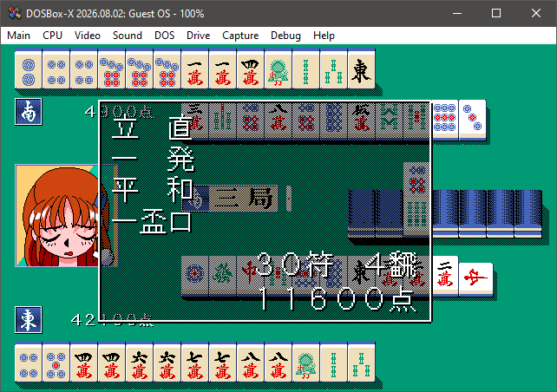Click the DOSBox-X title bar app icon
The image size is (557, 392).
click(14, 14)
